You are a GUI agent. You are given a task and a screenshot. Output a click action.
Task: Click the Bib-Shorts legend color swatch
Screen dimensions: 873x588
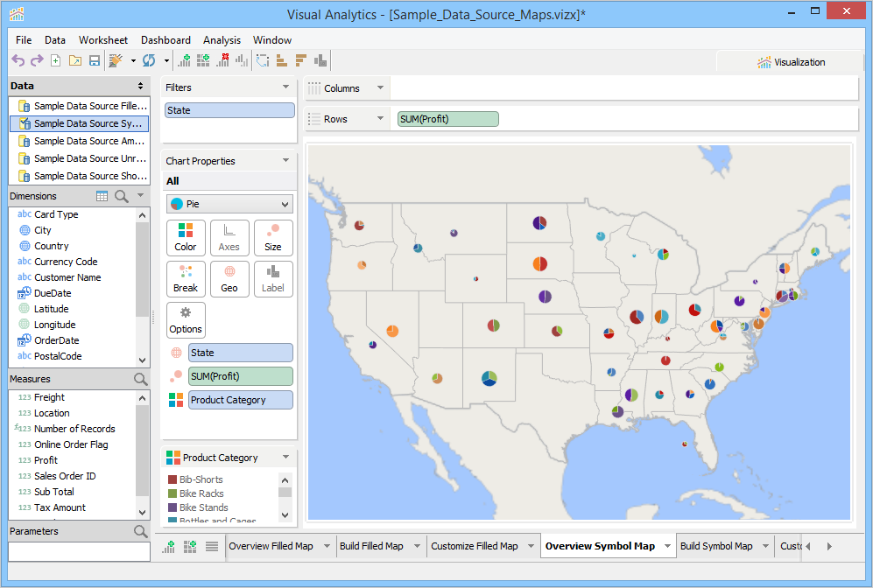(172, 479)
